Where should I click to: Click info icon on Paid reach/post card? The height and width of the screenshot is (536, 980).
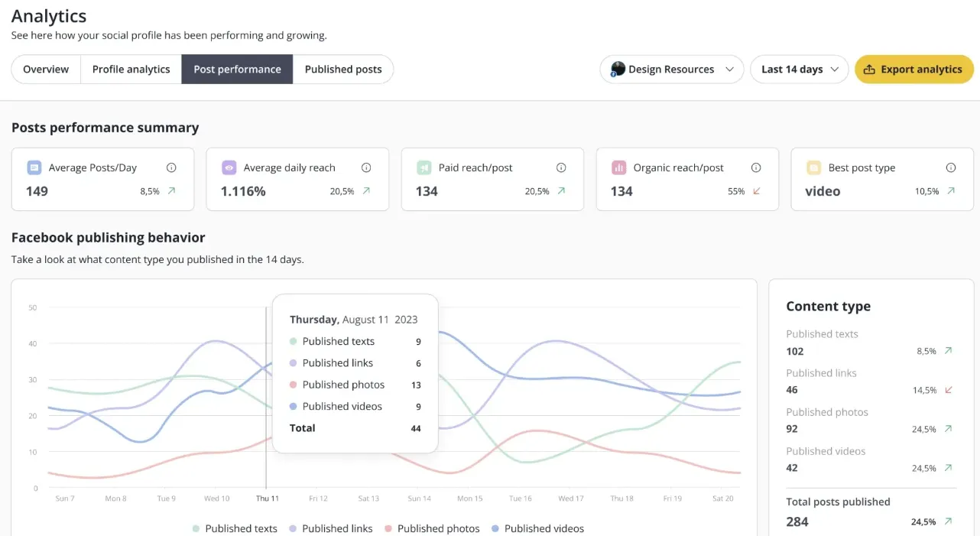pyautogui.click(x=561, y=167)
